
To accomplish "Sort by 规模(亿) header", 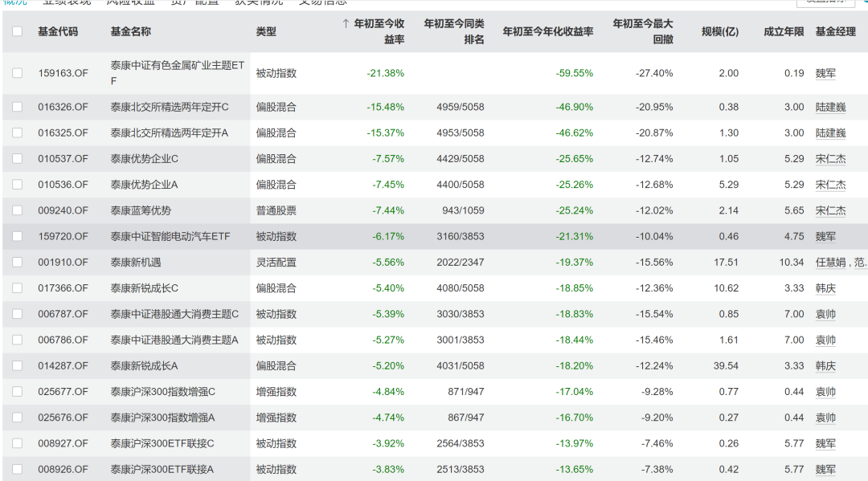I will click(719, 31).
